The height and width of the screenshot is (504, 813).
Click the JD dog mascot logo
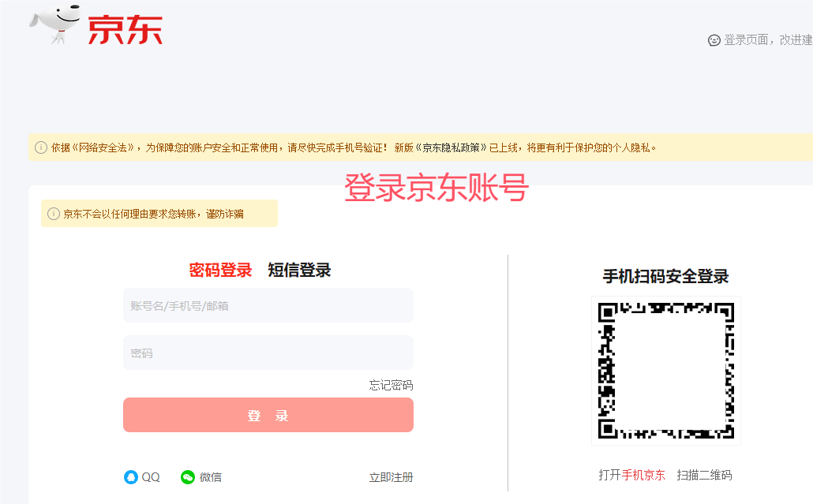click(54, 24)
